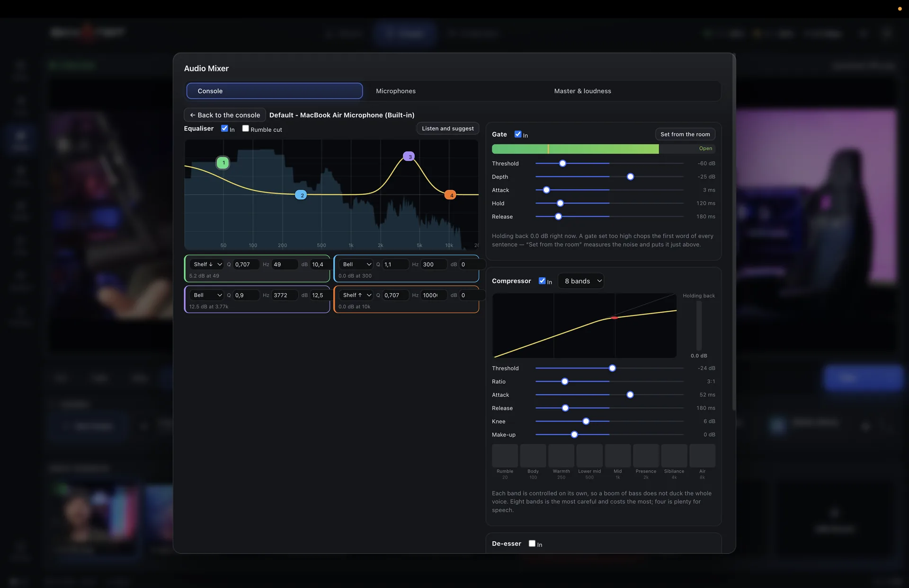Image resolution: width=909 pixels, height=588 pixels.
Task: Enable the De-esser In checkbox
Action: click(532, 544)
